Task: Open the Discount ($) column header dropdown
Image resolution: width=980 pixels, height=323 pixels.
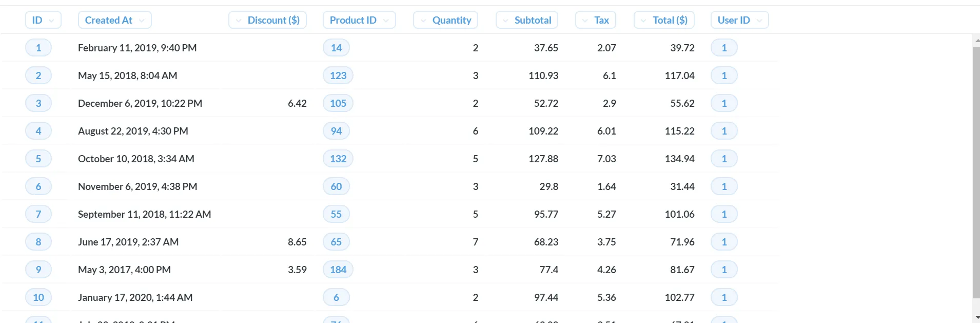Action: tap(267, 20)
